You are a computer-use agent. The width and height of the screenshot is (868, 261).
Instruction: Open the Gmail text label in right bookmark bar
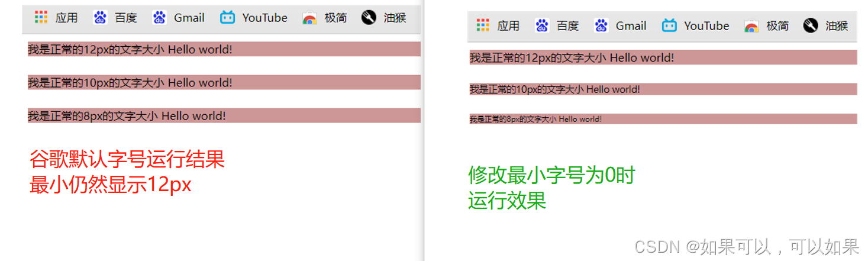coord(631,25)
